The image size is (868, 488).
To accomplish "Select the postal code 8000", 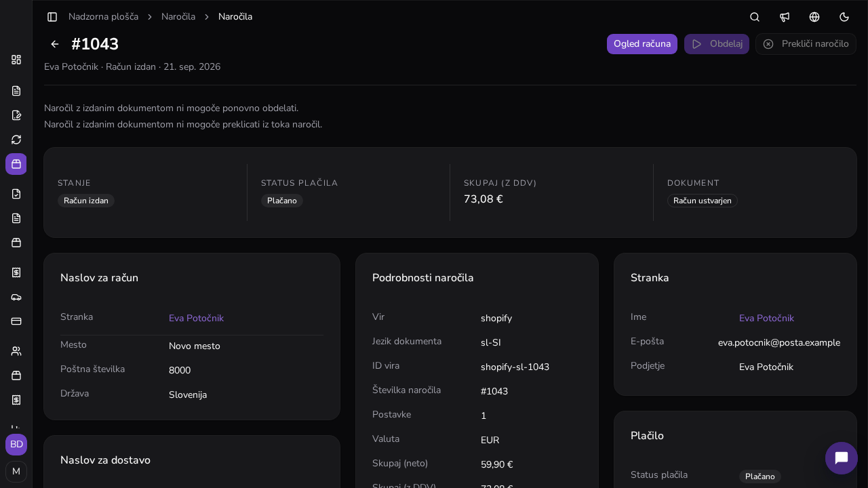I will (x=180, y=371).
